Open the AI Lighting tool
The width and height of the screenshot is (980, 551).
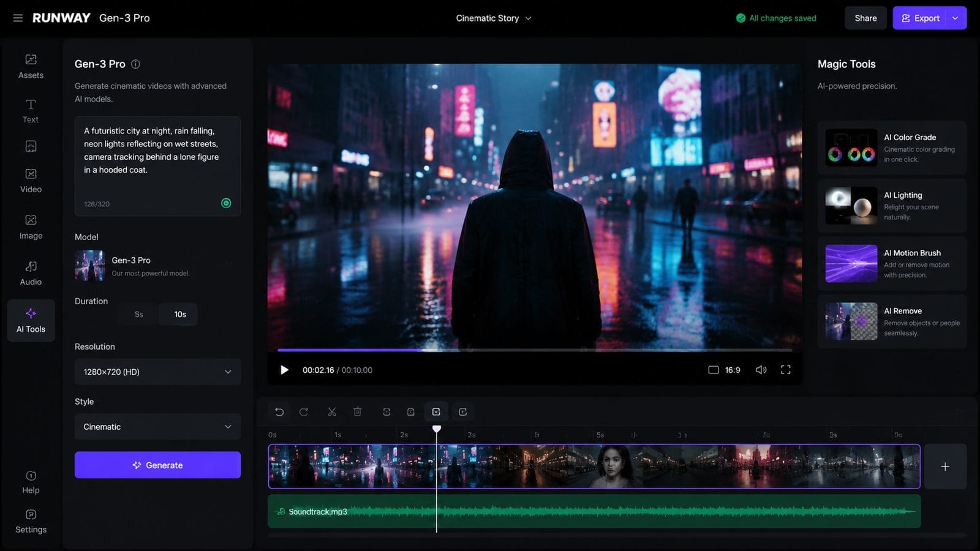pyautogui.click(x=892, y=206)
